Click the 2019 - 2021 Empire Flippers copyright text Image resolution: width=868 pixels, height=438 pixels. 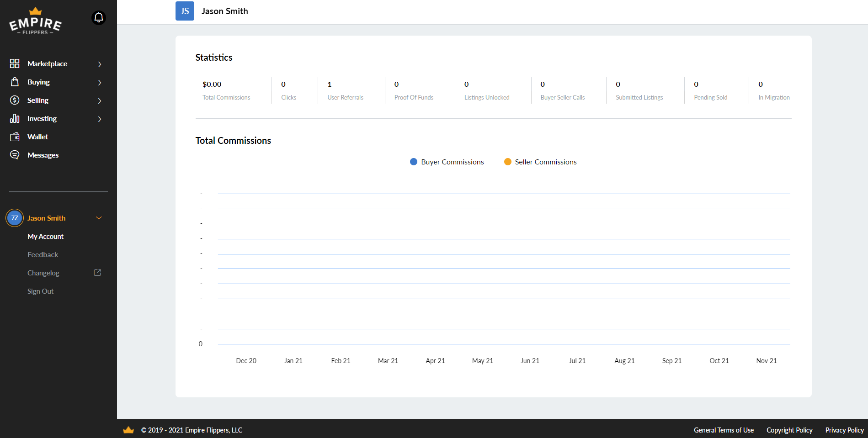(192, 430)
